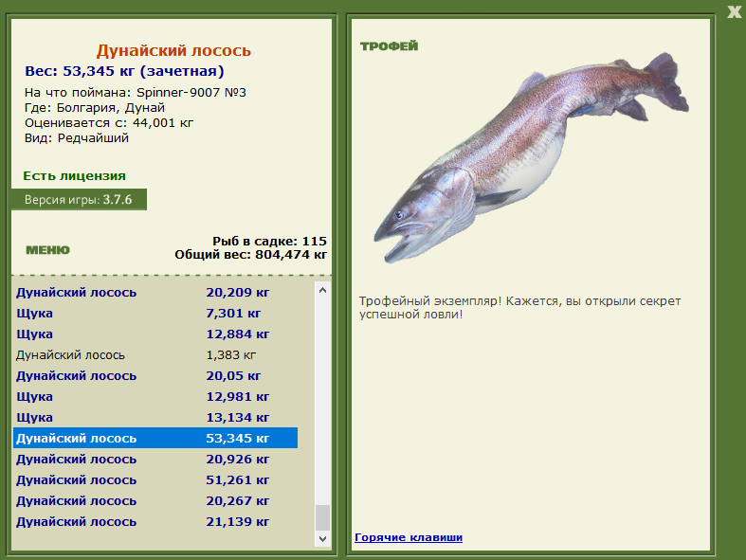
Task: Select Щука 7,301 кг row
Action: coord(155,313)
